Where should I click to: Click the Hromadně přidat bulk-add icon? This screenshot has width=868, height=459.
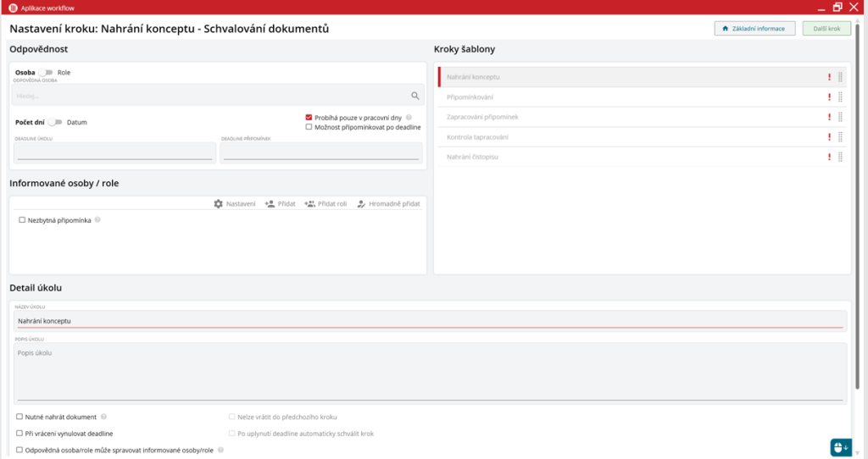point(361,204)
